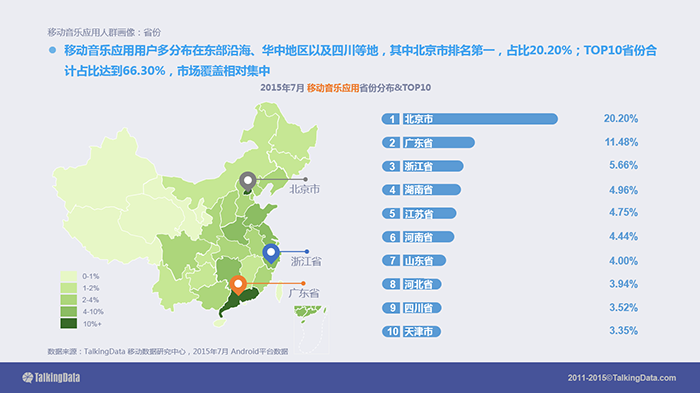The height and width of the screenshot is (393, 700).
Task: Click the 4-10% legend color swatch
Action: tap(69, 312)
